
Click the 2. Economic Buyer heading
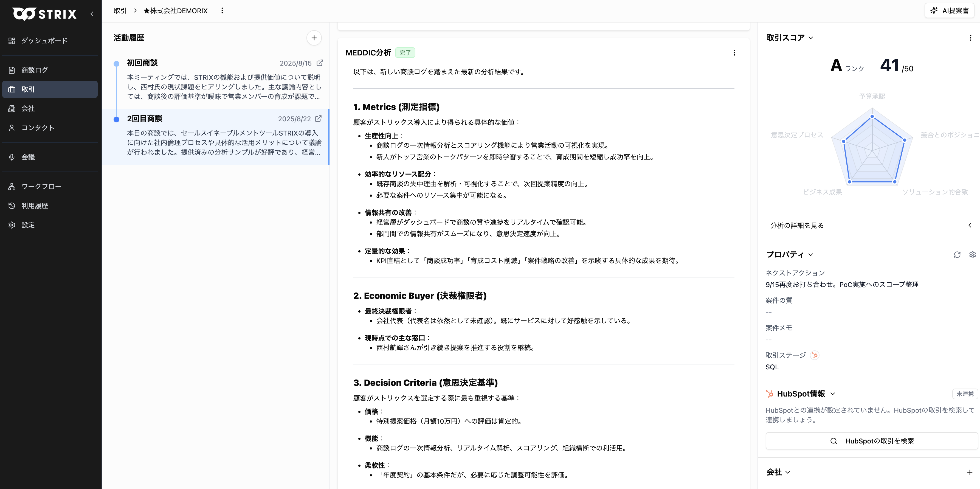tap(419, 296)
